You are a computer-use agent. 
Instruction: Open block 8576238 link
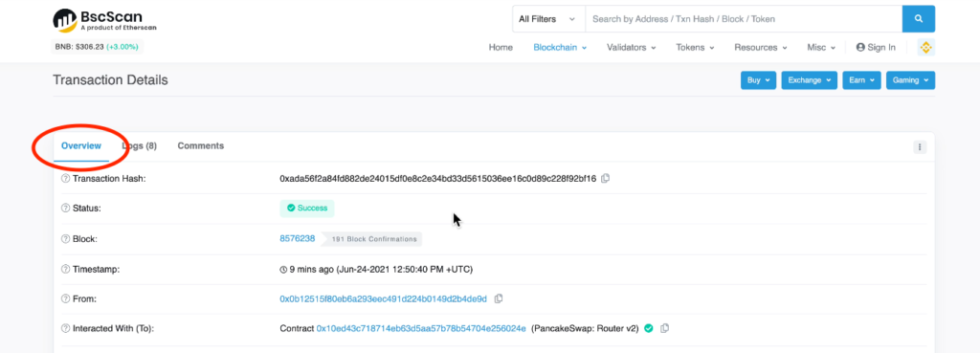pyautogui.click(x=297, y=238)
